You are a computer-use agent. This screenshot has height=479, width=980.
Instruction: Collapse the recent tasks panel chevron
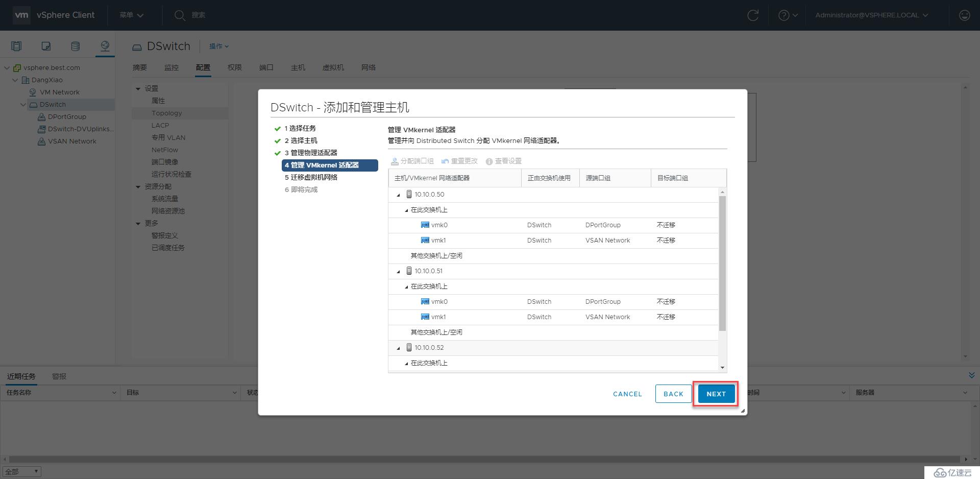971,375
